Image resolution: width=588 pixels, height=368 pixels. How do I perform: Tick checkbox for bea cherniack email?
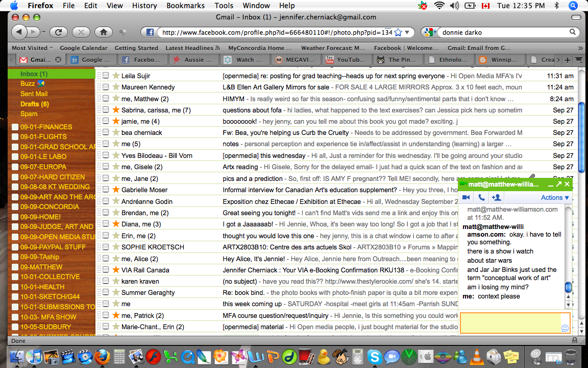click(106, 132)
